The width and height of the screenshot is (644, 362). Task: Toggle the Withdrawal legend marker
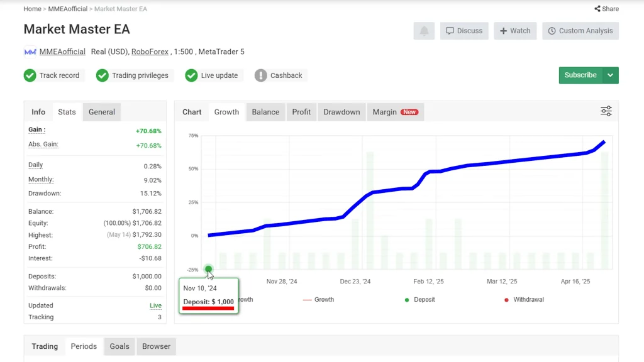(x=507, y=300)
